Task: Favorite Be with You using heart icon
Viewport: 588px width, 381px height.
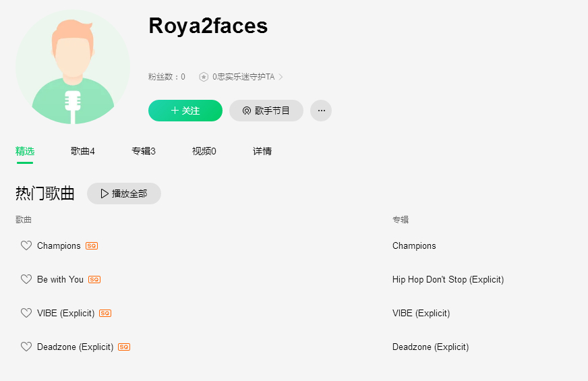Action: point(26,279)
